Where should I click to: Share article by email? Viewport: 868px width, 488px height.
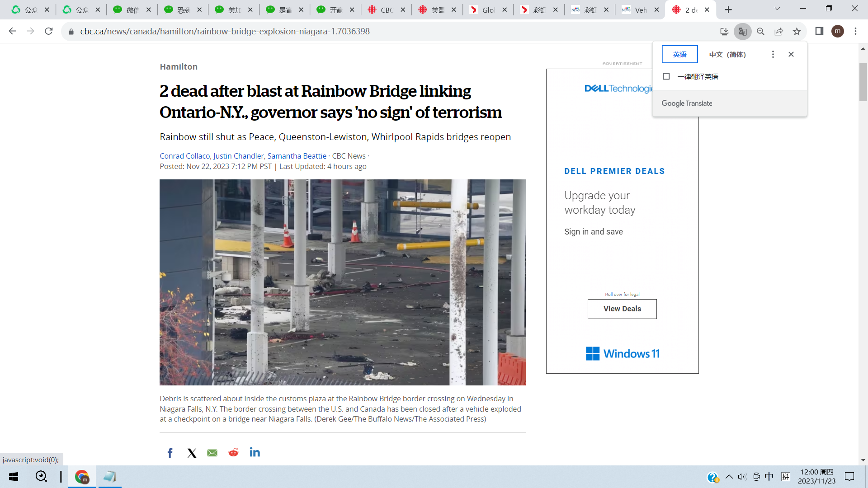[212, 453]
